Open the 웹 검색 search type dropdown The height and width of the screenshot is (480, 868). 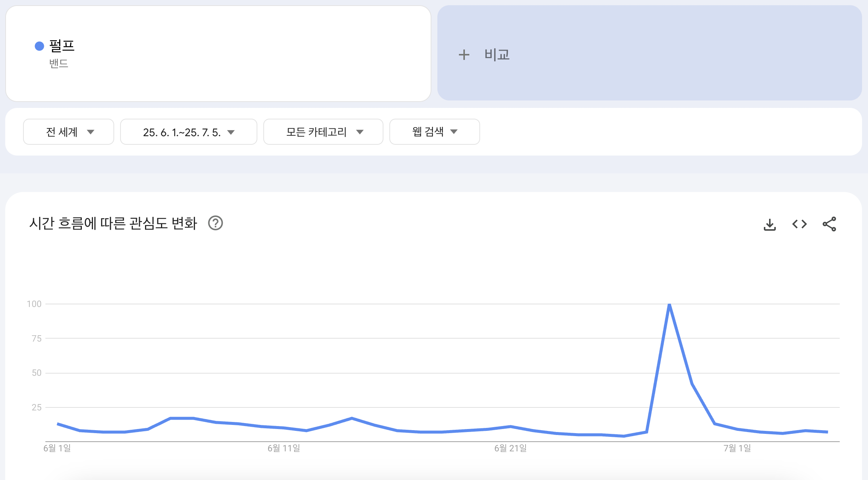[x=434, y=132]
